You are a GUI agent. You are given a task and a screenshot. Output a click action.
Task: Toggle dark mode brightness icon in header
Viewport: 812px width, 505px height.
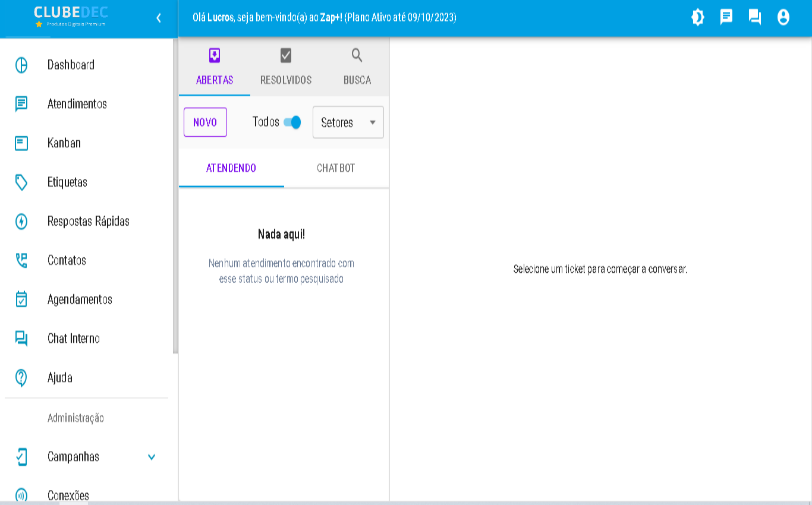point(698,17)
